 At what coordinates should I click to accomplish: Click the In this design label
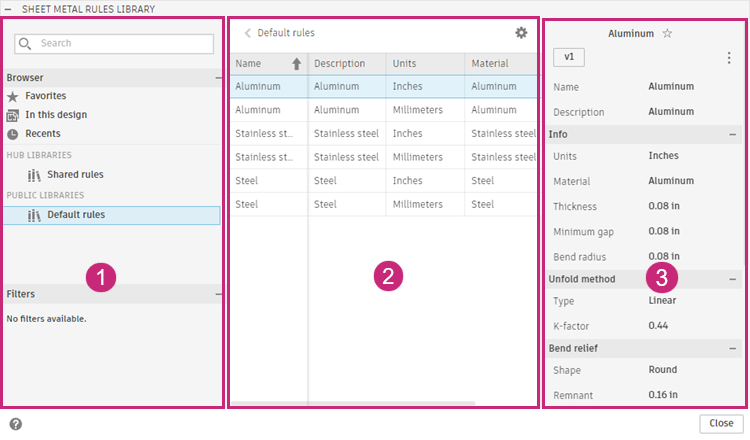point(56,115)
